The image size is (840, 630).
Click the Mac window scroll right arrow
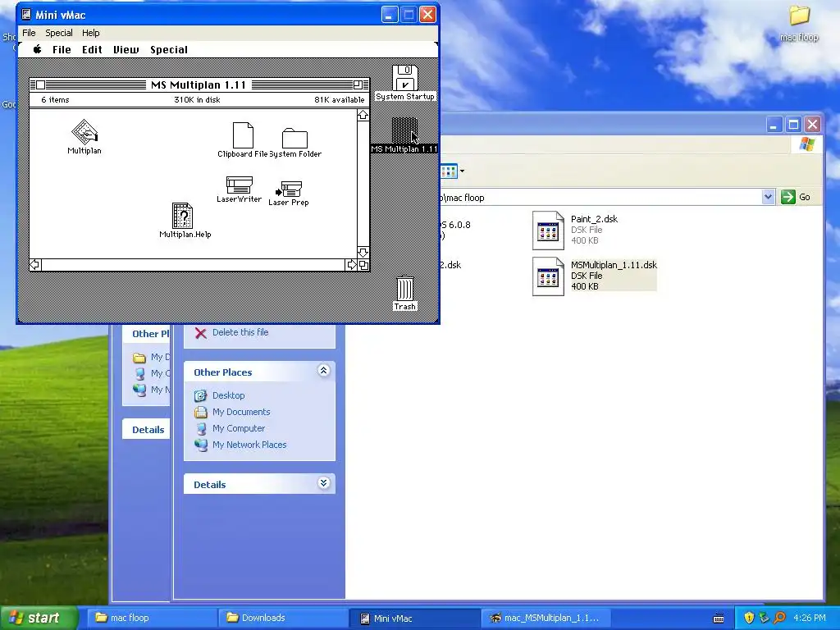point(351,265)
